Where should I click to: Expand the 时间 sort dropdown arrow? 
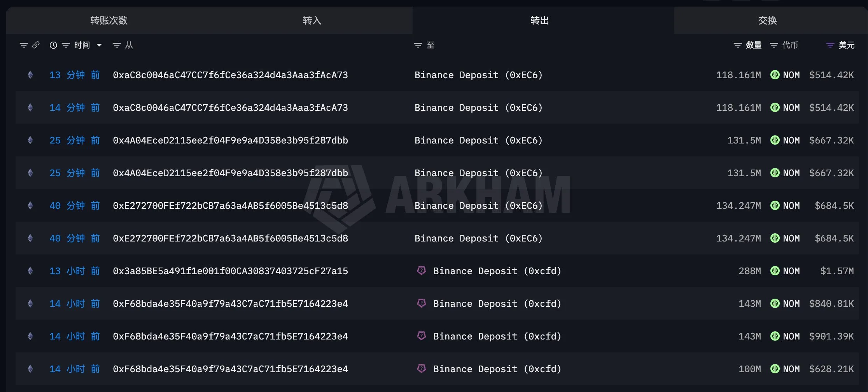click(99, 45)
